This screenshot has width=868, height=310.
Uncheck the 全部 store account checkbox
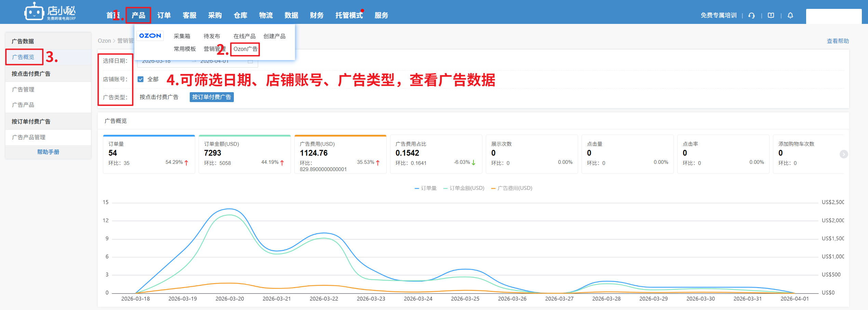(x=141, y=79)
